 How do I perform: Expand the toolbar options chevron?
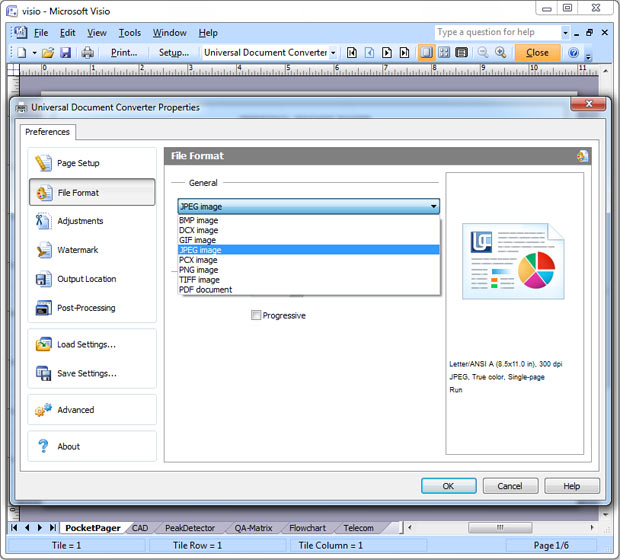[588, 57]
